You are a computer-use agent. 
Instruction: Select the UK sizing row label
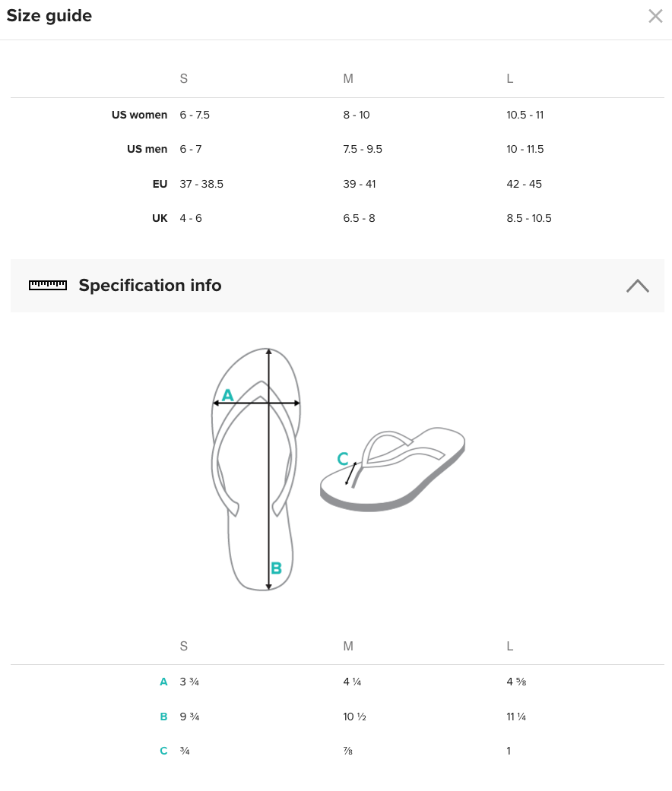point(160,218)
